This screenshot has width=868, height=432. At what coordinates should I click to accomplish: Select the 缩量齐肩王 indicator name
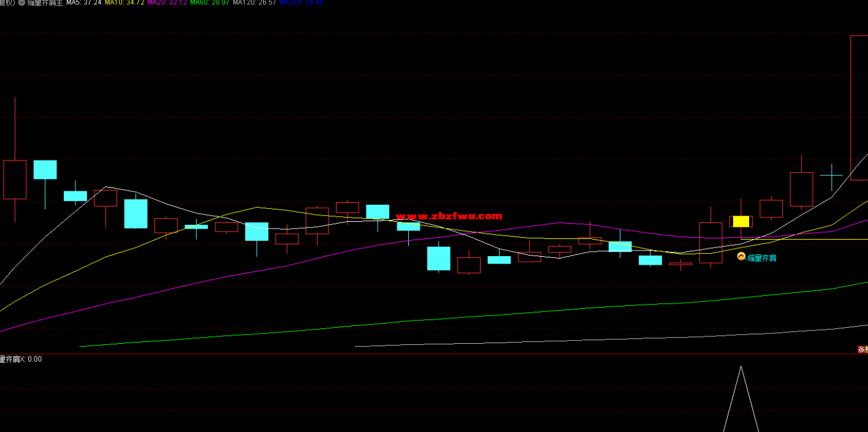point(45,3)
